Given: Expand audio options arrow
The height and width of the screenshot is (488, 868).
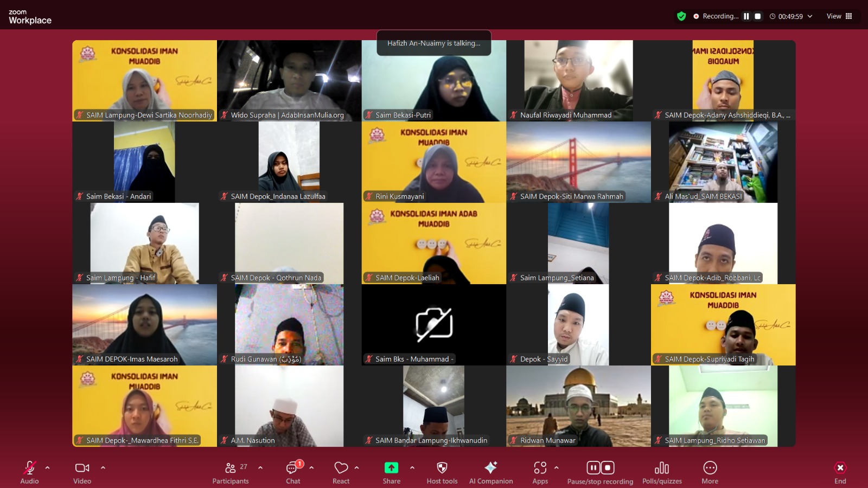Looking at the screenshot, I should point(48,467).
